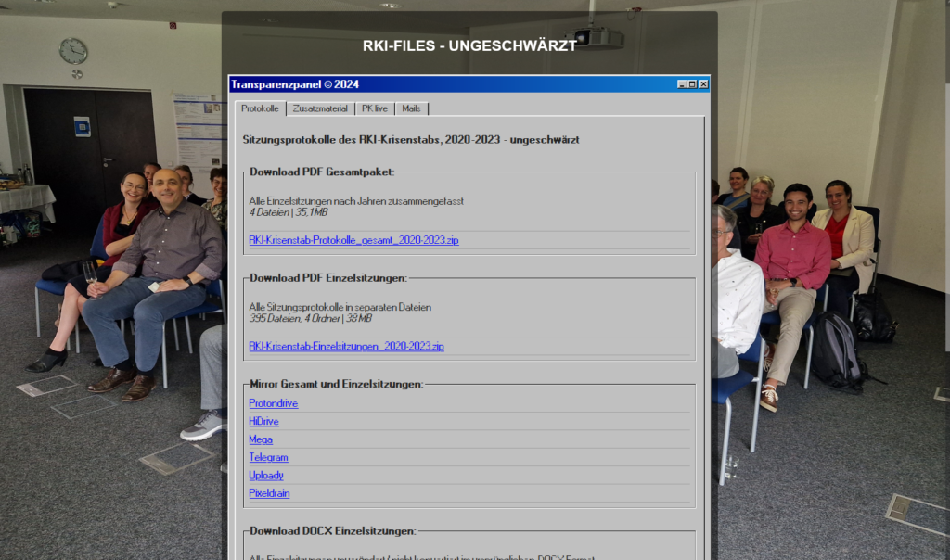The width and height of the screenshot is (950, 560).
Task: Click the Download PDF Einzelsitzungen label
Action: [328, 278]
